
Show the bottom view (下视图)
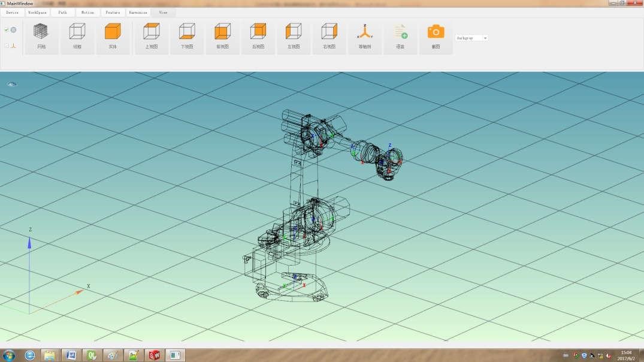[x=187, y=36]
